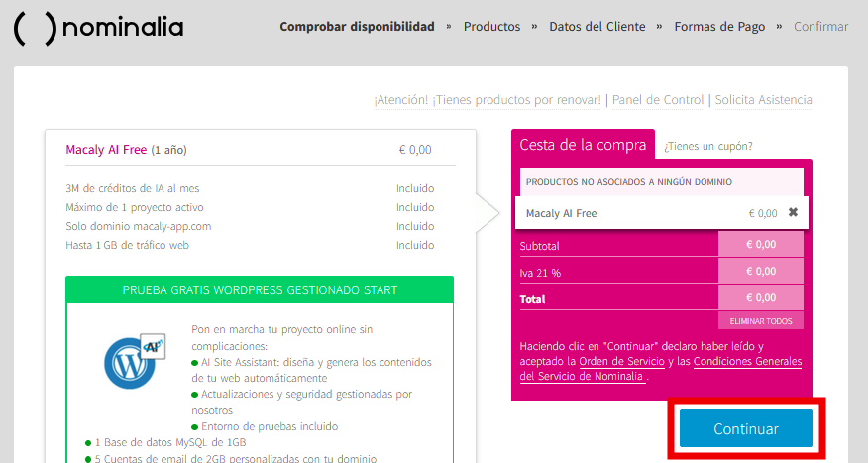Open the Datos del Cliente step

click(x=597, y=27)
